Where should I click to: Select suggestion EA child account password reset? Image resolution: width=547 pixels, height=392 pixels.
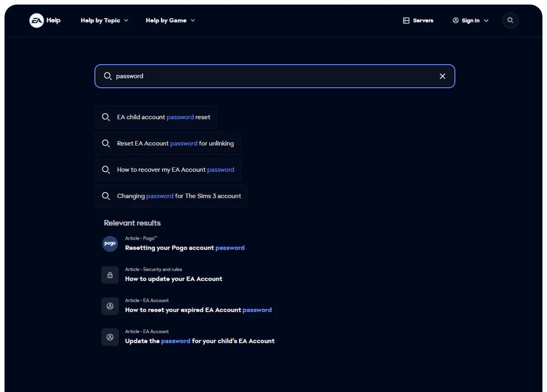coord(156,117)
